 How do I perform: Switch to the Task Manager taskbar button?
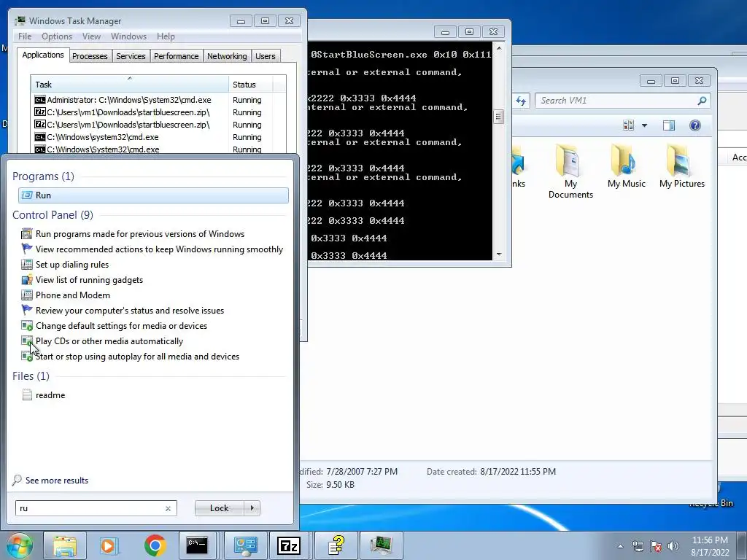click(381, 545)
